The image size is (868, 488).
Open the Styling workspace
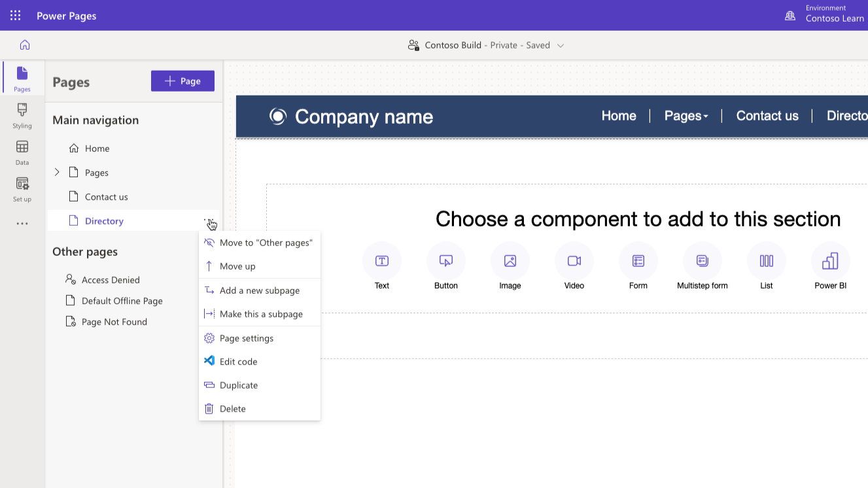click(x=22, y=115)
